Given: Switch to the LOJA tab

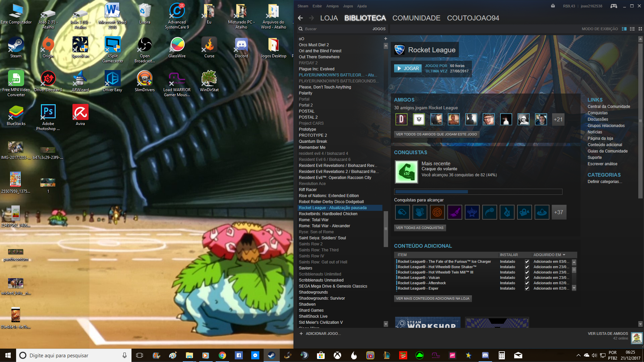Looking at the screenshot, I should click(329, 18).
